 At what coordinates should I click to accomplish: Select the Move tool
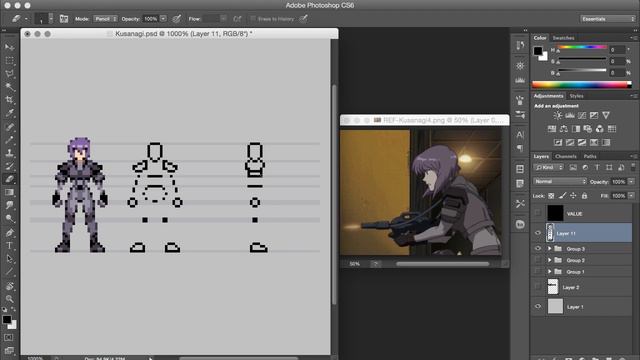coord(9,47)
